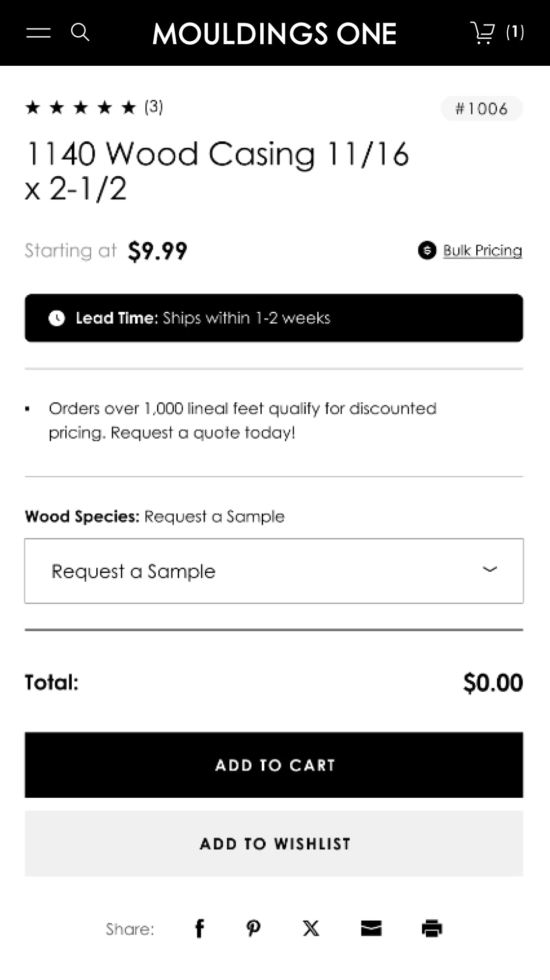Print the product page
550x980 pixels.
pyautogui.click(x=432, y=928)
